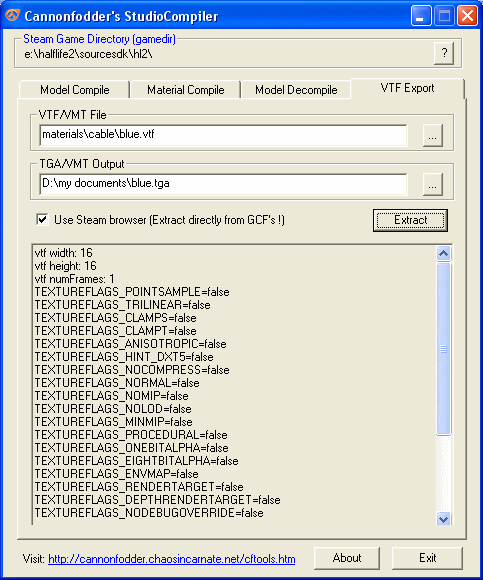
Task: Click the About button
Action: (347, 558)
